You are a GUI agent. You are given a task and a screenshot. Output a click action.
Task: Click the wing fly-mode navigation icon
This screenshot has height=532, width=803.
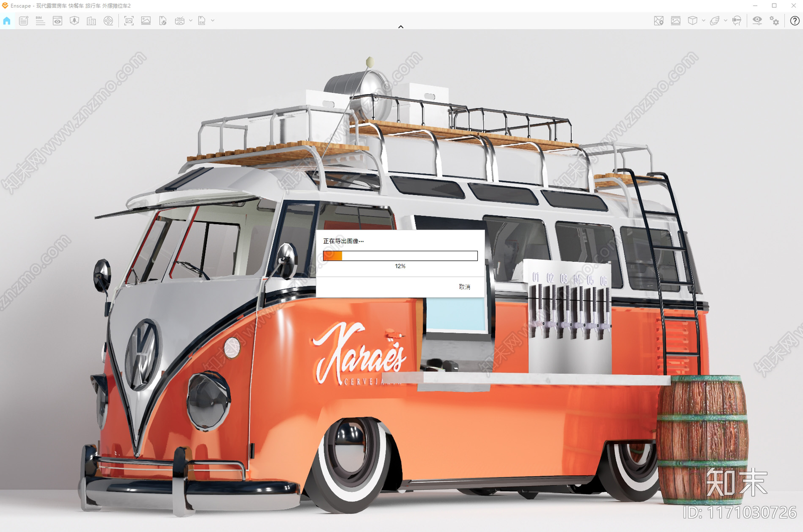pos(715,21)
